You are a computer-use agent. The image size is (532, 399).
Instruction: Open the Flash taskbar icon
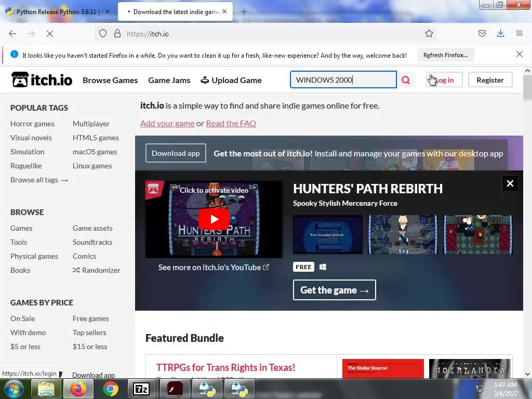click(x=175, y=389)
